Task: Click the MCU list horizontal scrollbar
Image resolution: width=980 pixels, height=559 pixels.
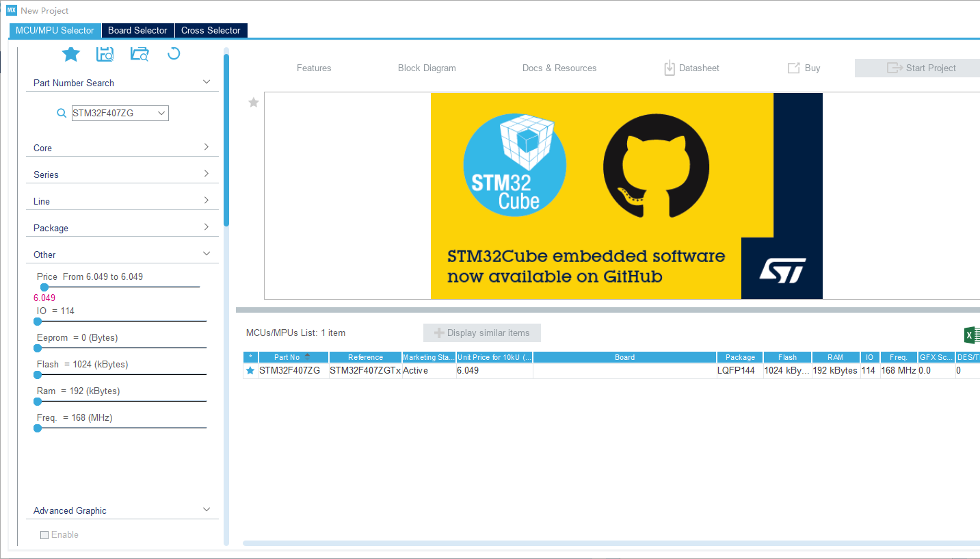Action: click(611, 543)
